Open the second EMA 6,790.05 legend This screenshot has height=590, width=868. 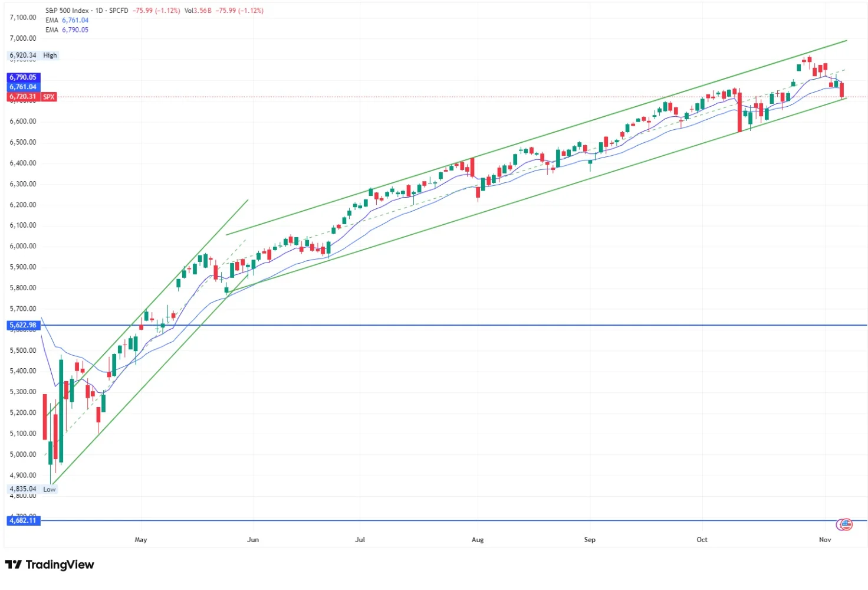(x=67, y=29)
